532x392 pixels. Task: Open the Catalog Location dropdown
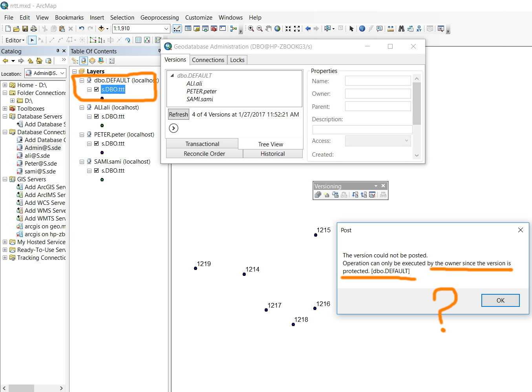click(x=62, y=73)
